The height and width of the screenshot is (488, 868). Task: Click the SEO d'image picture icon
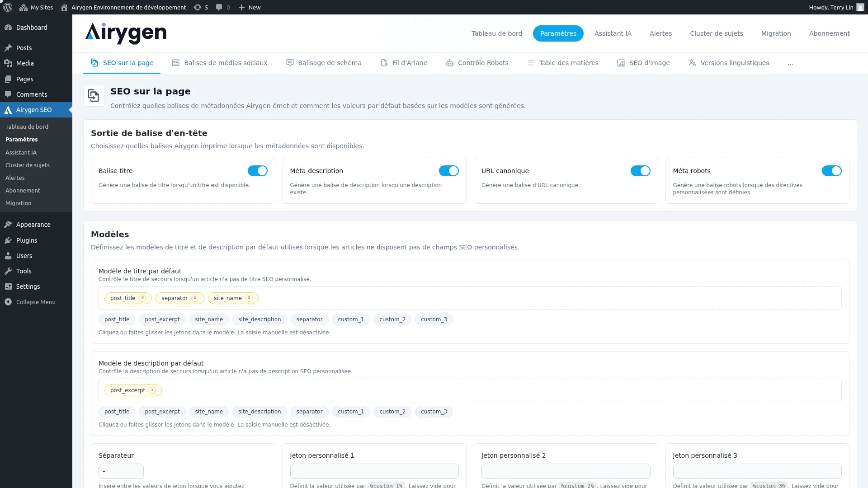(x=621, y=63)
